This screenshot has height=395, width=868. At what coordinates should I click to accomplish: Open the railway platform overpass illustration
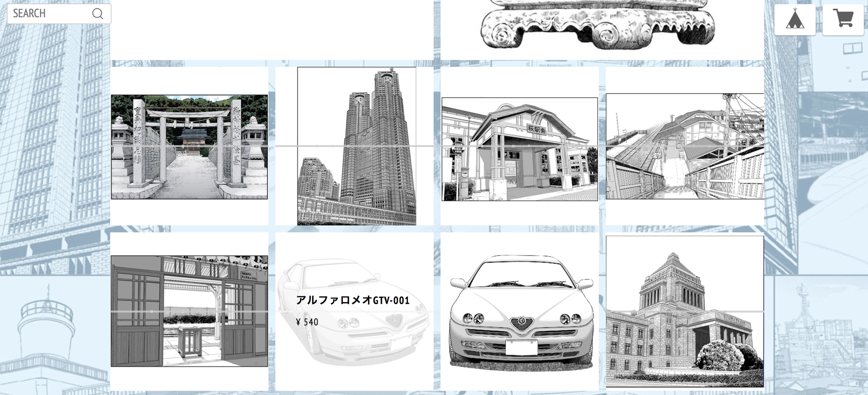point(685,146)
